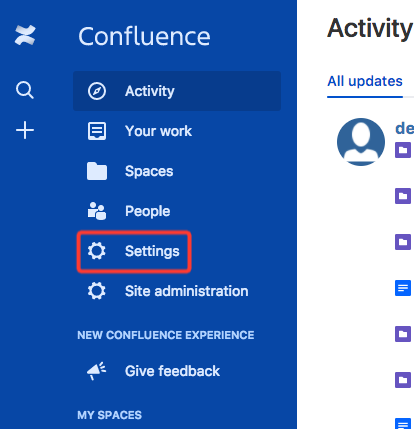Click the Spaces folder icon
This screenshot has height=429, width=414.
pos(97,171)
